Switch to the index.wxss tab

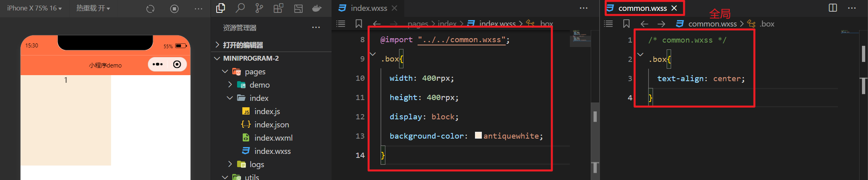coord(368,8)
